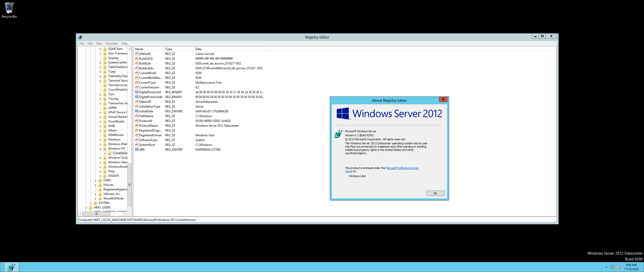Click the InstallDate DWORD value icon
Viewport: 644px width, 272px height.
click(136, 111)
